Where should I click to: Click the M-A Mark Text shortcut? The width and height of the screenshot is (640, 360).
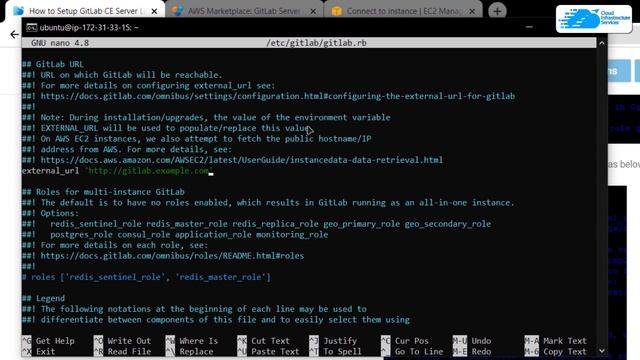point(556,341)
